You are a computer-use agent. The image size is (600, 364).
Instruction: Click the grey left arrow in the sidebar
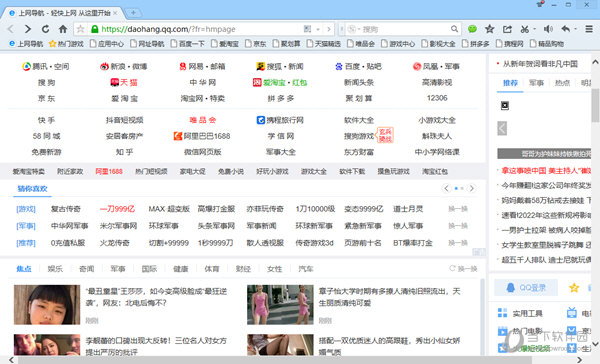[x=502, y=128]
